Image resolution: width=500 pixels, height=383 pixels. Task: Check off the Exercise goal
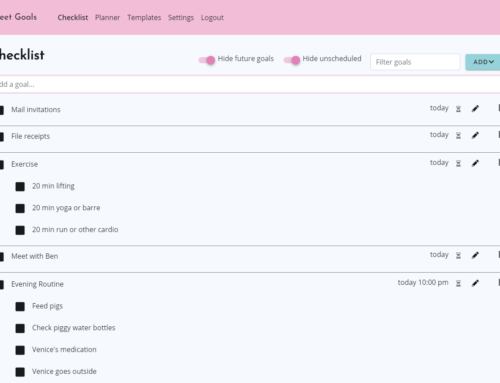(x=2, y=165)
